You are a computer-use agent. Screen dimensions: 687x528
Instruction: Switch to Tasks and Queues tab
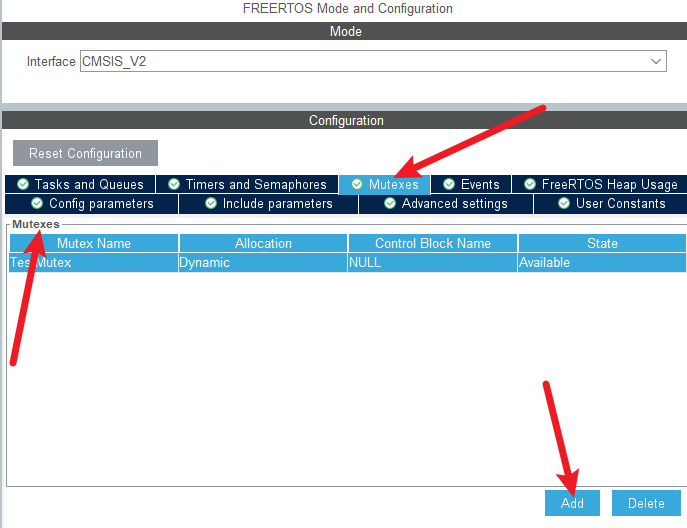tap(80, 184)
